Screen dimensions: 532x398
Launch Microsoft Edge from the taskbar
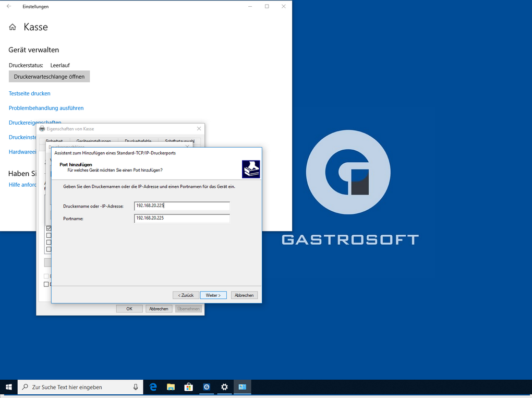(x=153, y=387)
